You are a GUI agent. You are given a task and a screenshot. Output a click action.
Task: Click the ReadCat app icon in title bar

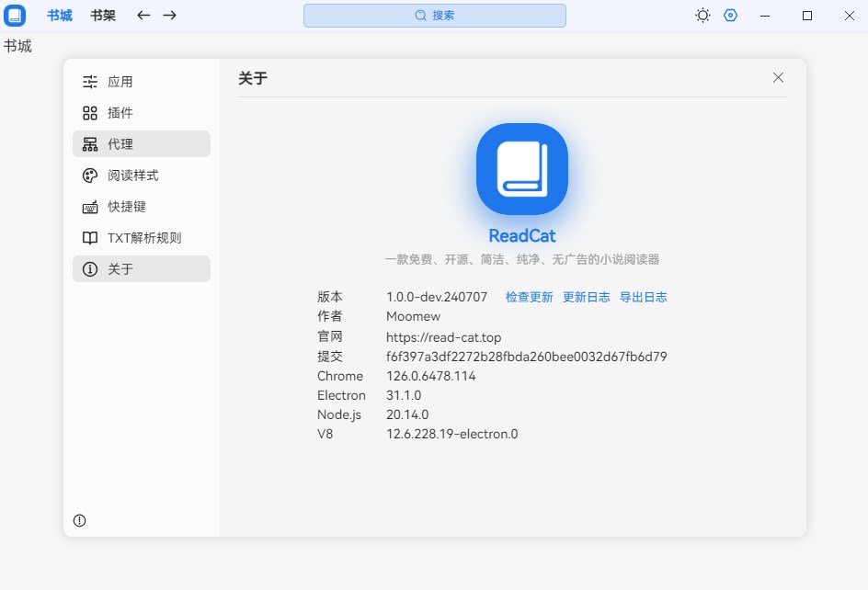(15, 16)
